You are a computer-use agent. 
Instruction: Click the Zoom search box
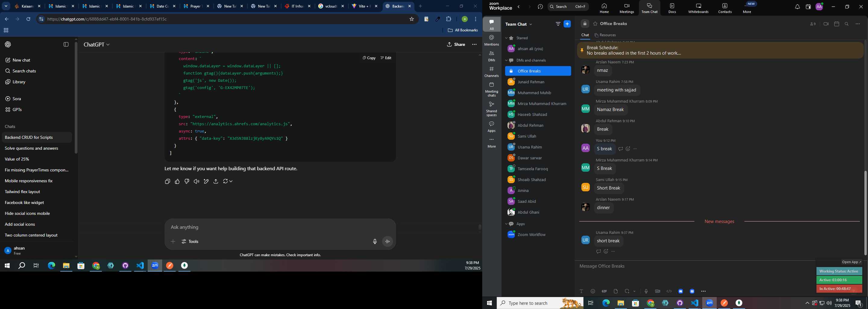pyautogui.click(x=568, y=6)
